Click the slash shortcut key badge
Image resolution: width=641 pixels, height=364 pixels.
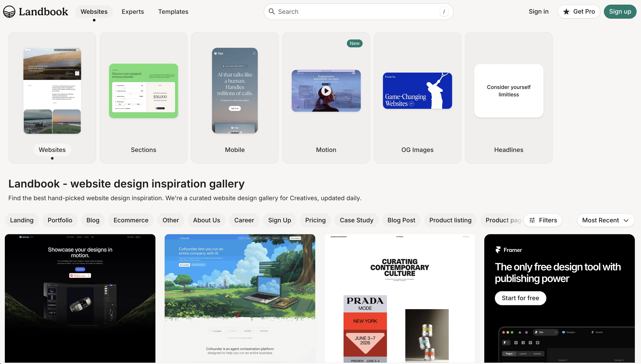(444, 11)
